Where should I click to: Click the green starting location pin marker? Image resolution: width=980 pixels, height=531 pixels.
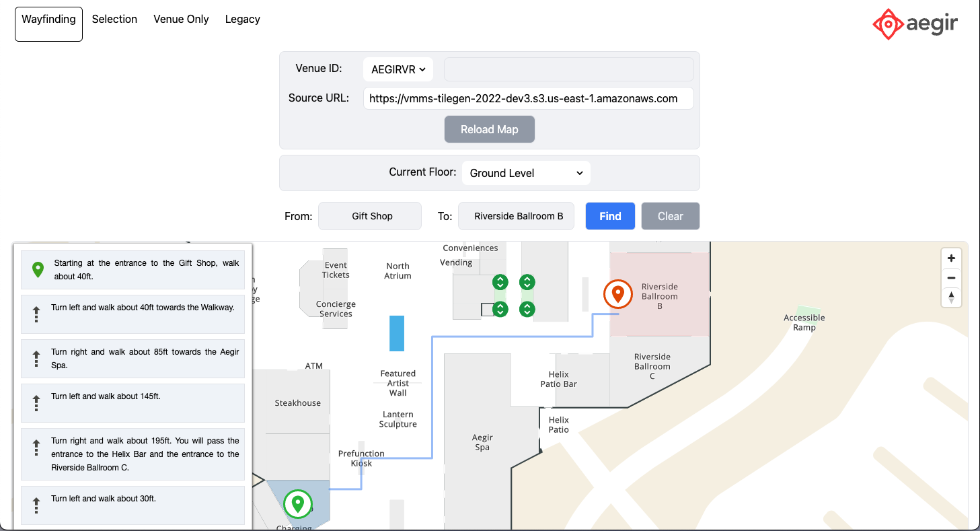click(297, 503)
